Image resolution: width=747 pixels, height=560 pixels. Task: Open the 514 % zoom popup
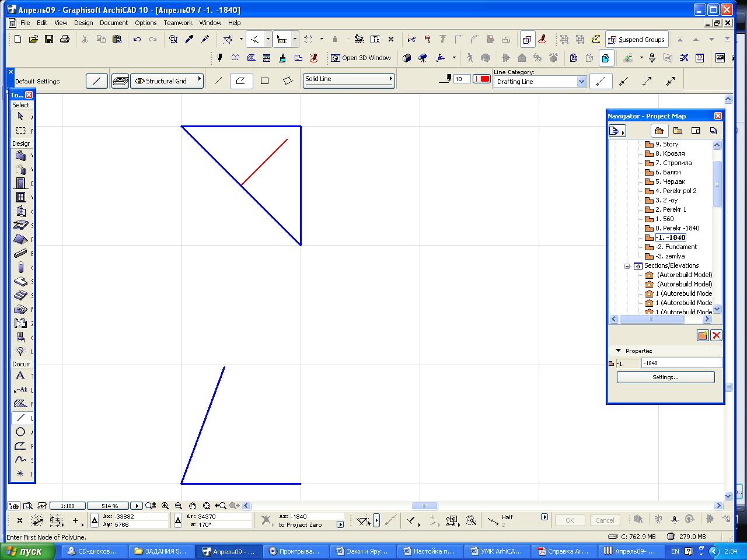(109, 506)
